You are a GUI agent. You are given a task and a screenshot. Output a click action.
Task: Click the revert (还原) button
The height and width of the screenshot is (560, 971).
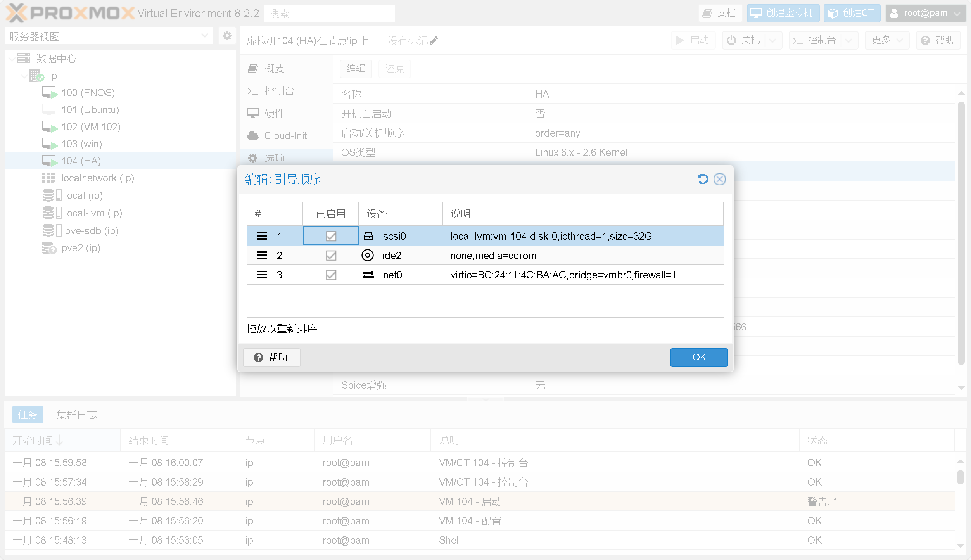394,69
